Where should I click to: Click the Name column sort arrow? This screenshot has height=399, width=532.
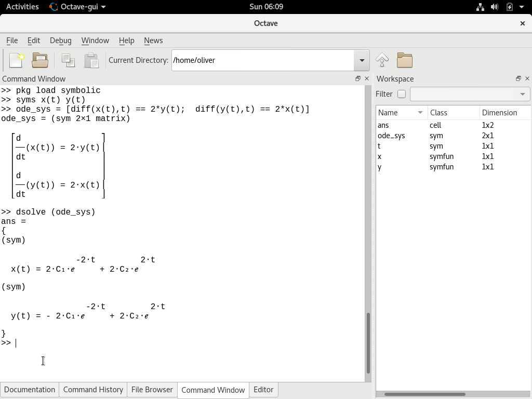click(x=420, y=113)
